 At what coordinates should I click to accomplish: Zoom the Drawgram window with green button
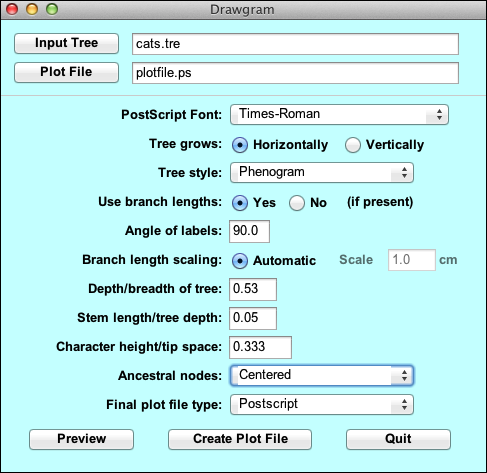tap(52, 9)
